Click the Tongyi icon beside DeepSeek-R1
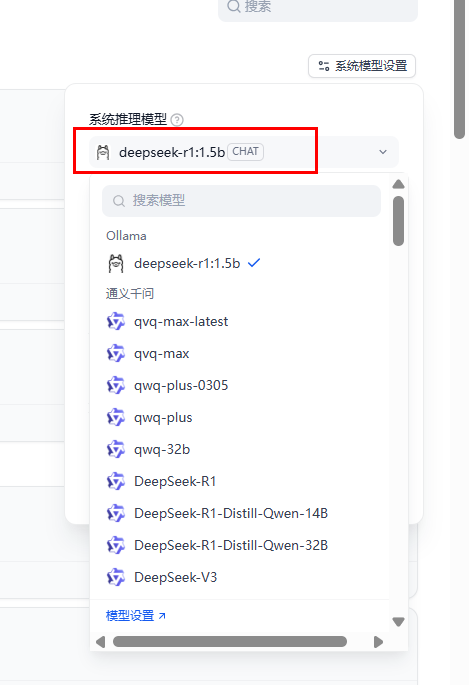This screenshot has width=475, height=685. click(116, 481)
